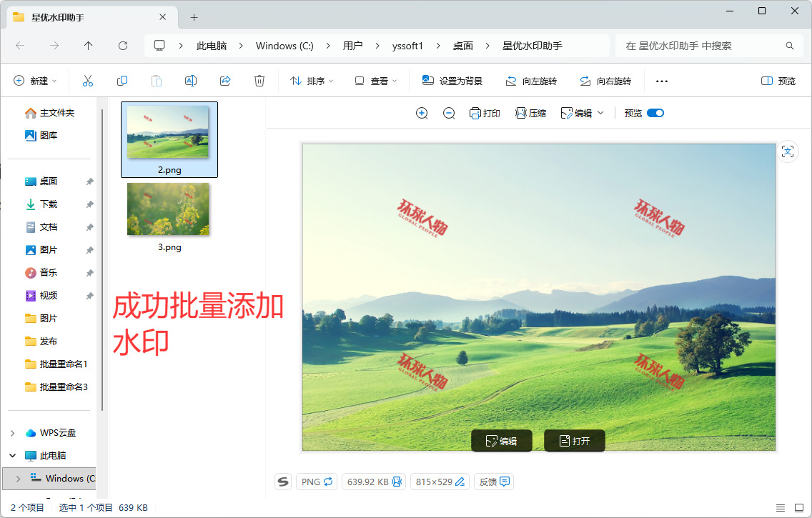Open a new tab with plus icon
Viewport: 812px width, 518px height.
pos(194,18)
